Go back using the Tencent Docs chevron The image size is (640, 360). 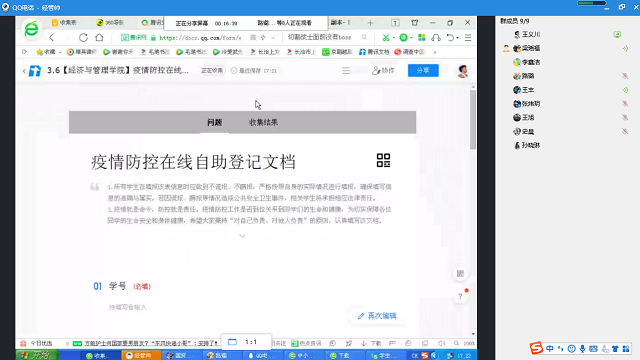24,71
